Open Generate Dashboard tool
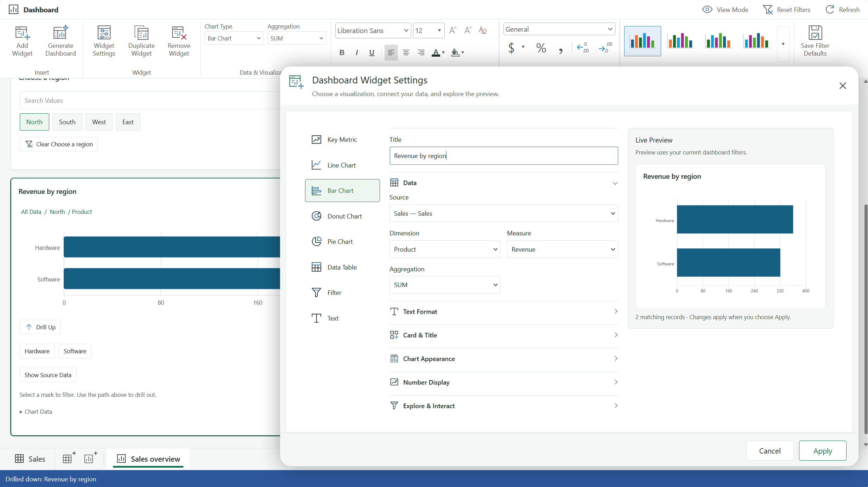The image size is (868, 487). [x=61, y=41]
